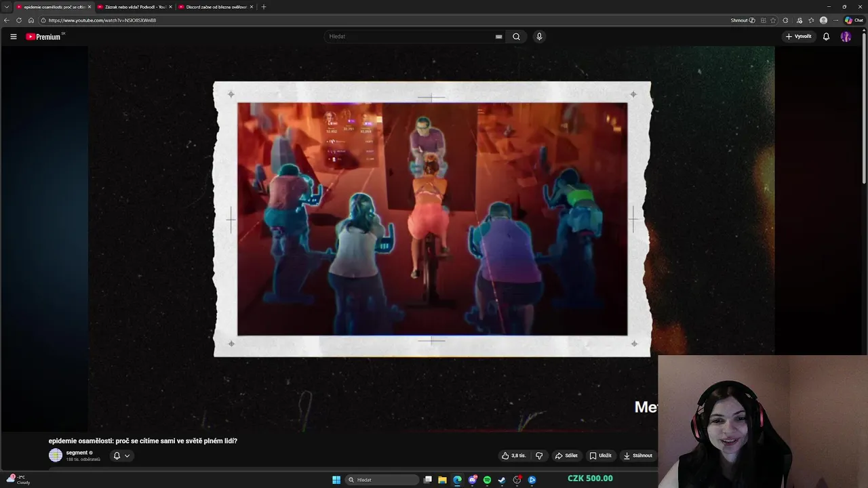This screenshot has width=868, height=488.
Task: Open the YouTube hamburger guide menu
Action: (x=13, y=37)
